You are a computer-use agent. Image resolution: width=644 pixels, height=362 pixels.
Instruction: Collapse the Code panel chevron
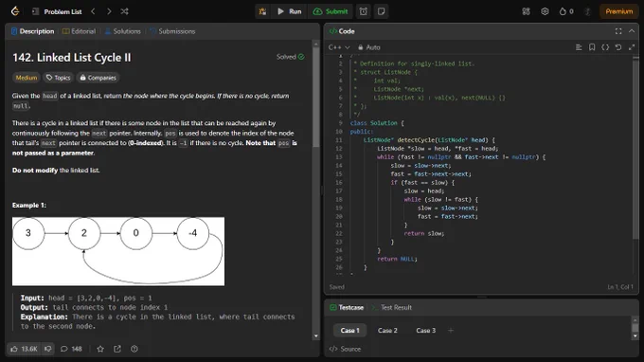pos(632,31)
